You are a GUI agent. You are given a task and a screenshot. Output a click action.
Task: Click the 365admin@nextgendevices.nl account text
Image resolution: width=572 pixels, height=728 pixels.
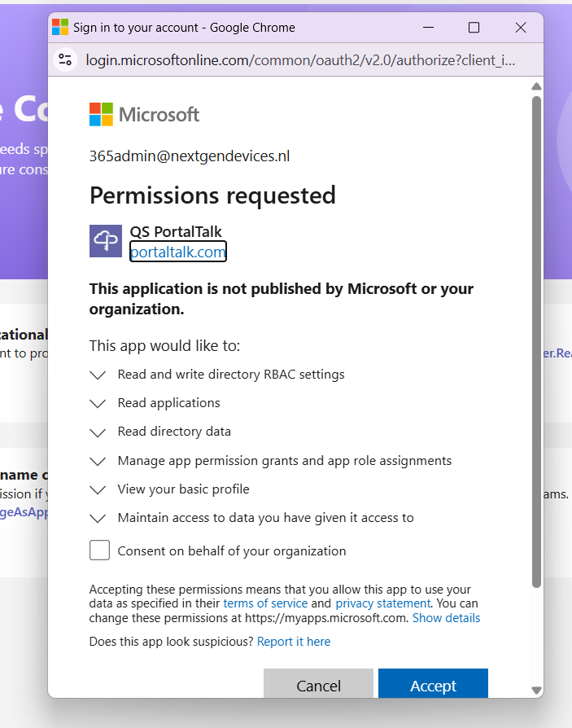point(190,156)
